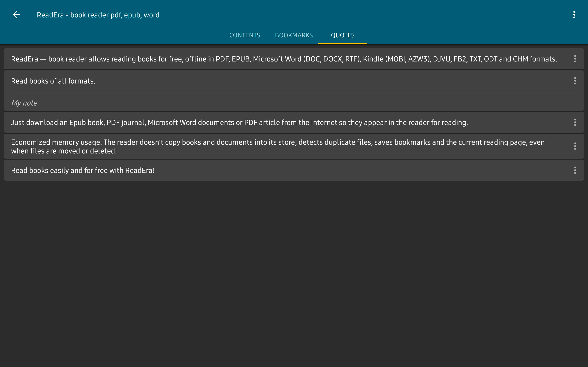
Task: Click the yellow underline beneath Quotes tab
Action: coord(343,43)
